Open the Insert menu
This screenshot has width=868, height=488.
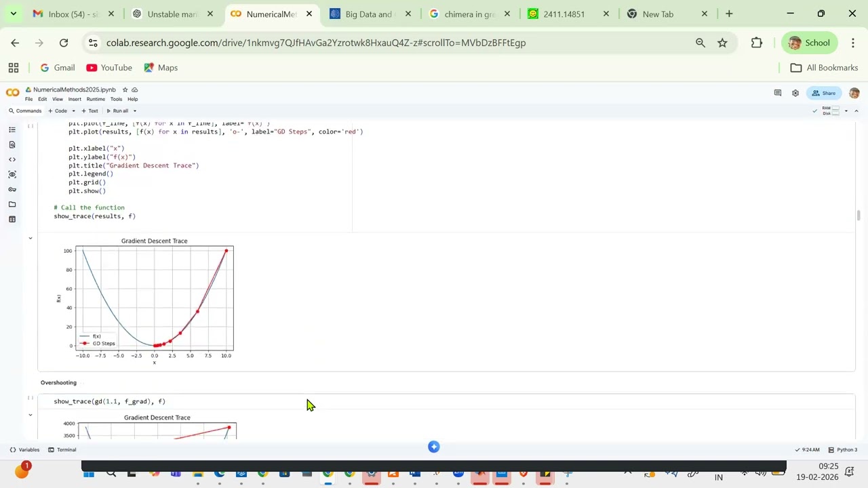pyautogui.click(x=75, y=99)
